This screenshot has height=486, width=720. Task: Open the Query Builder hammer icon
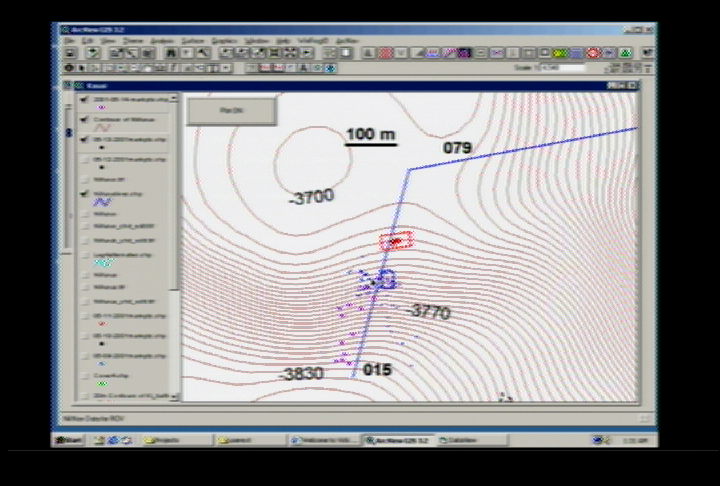[202, 52]
